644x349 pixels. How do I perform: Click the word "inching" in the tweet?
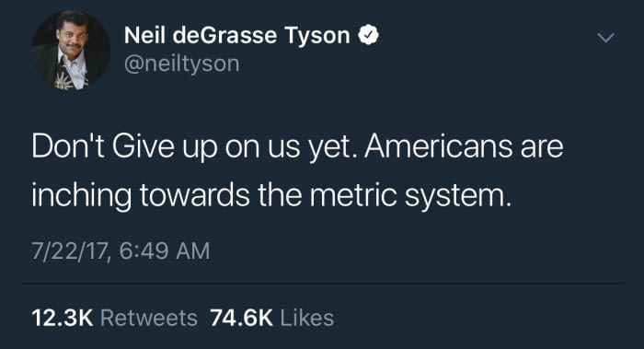tap(81, 196)
